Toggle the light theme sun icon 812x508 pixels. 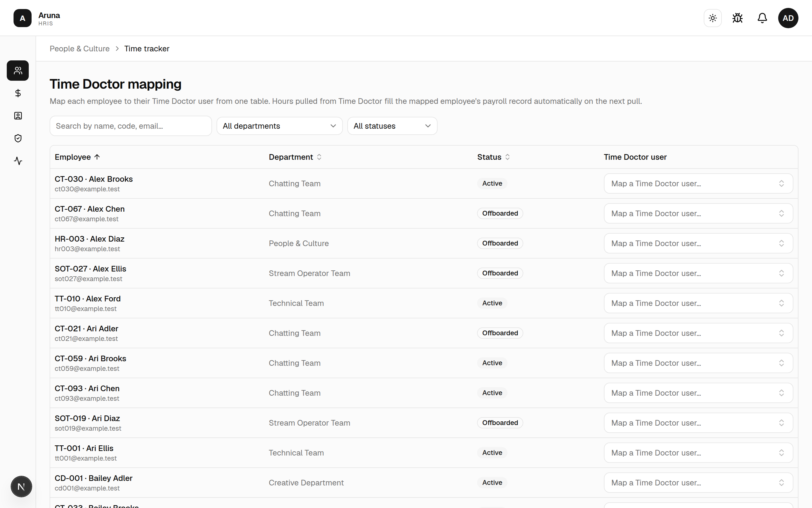[713, 18]
